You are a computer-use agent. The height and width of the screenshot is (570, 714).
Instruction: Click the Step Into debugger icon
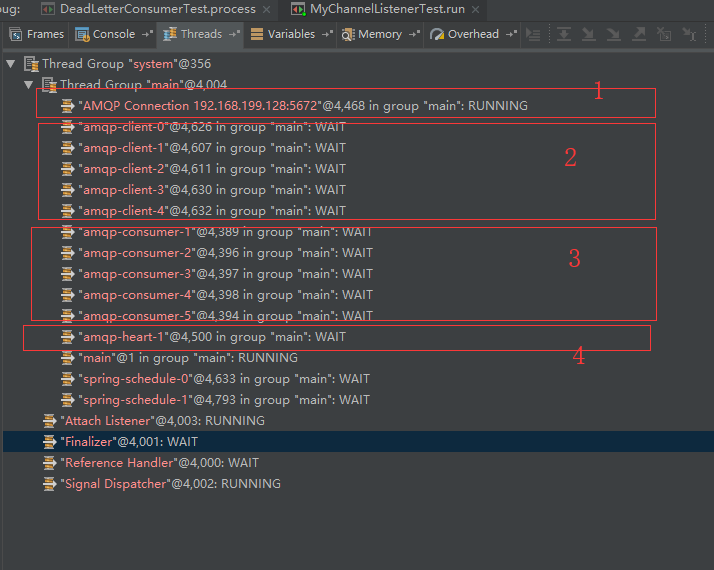point(589,35)
